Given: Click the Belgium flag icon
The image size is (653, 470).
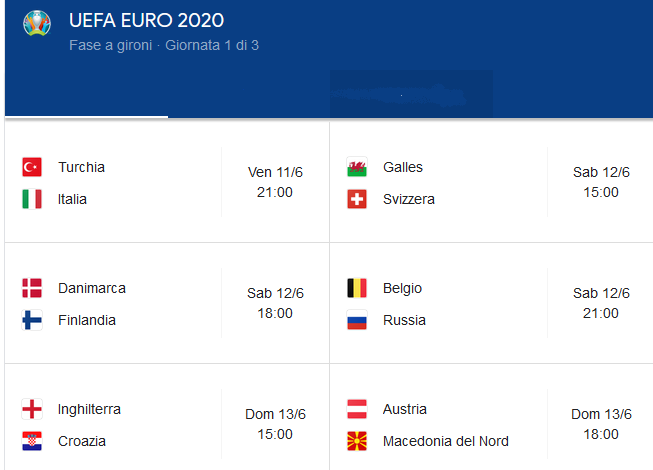Looking at the screenshot, I should pos(357,288).
